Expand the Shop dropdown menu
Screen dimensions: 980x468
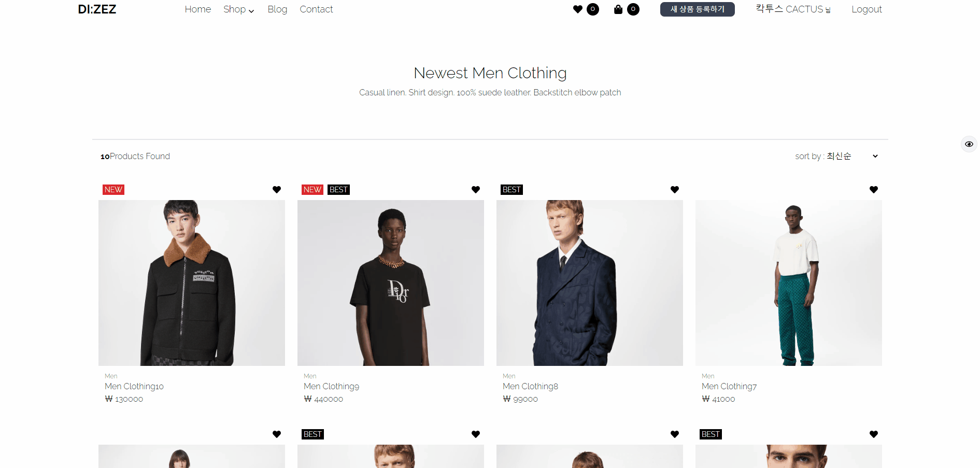click(x=239, y=9)
